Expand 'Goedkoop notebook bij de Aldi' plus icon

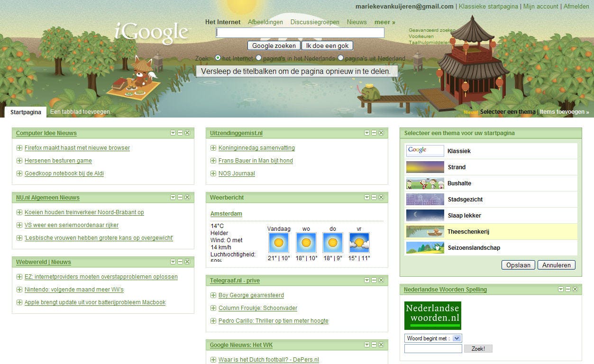click(x=19, y=173)
